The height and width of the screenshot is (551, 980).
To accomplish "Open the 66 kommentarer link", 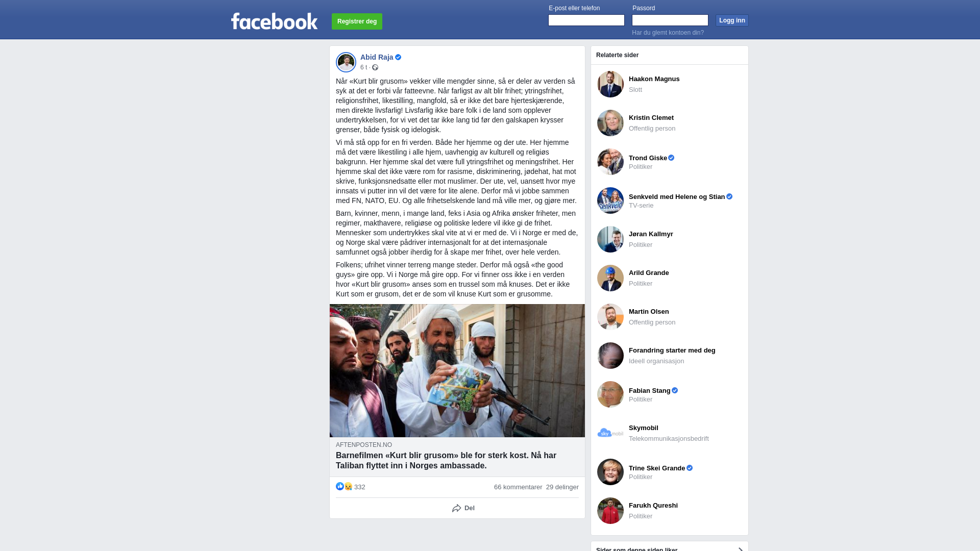I will 518,487.
